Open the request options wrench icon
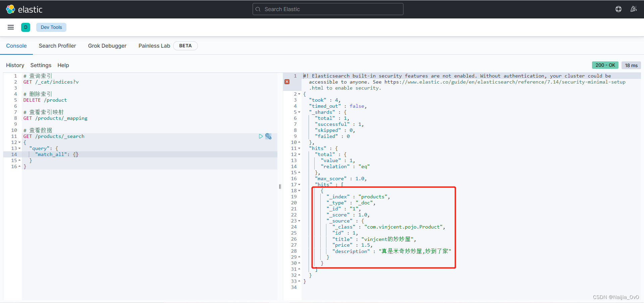Image resolution: width=644 pixels, height=303 pixels. (x=268, y=136)
